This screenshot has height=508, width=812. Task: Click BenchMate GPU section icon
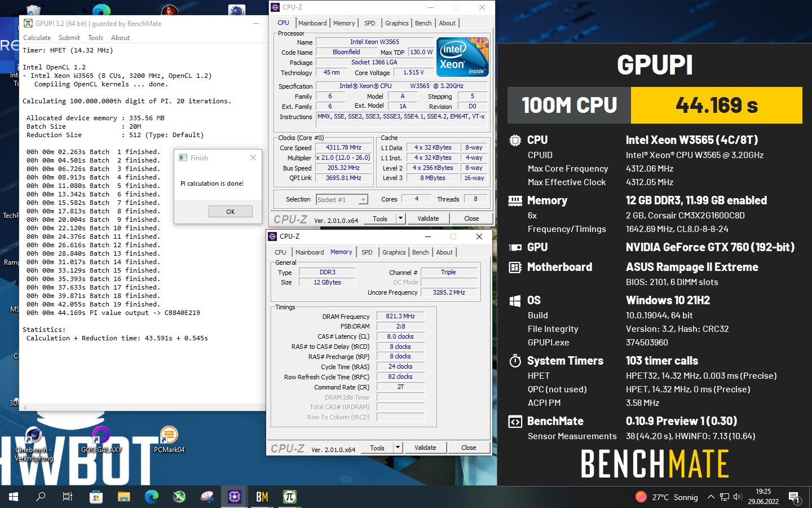click(x=515, y=247)
